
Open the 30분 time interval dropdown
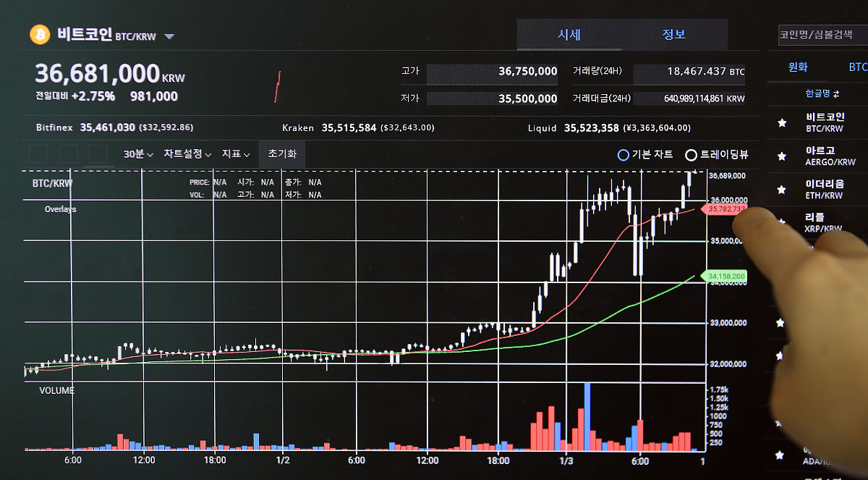[136, 154]
